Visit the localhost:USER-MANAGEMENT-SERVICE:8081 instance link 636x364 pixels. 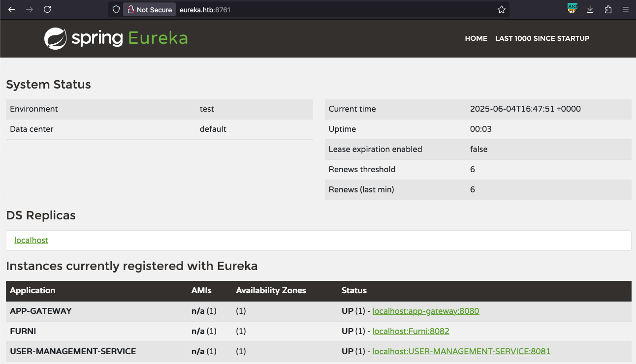[461, 351]
